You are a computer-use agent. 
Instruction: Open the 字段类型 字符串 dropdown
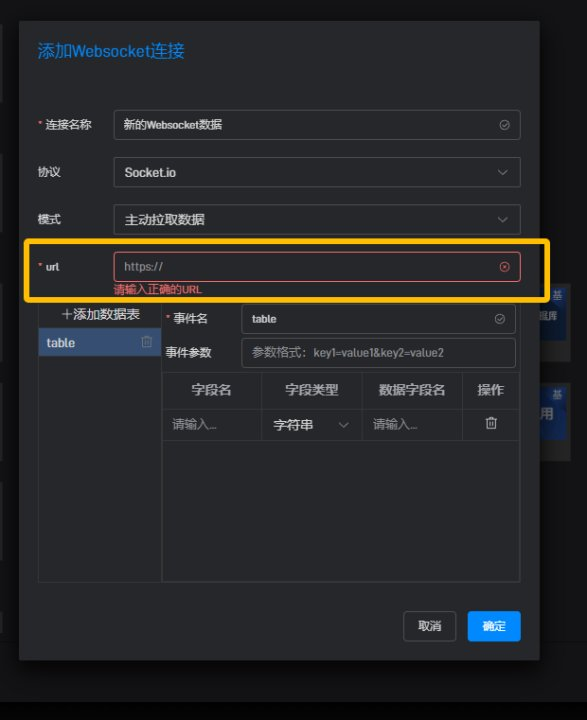pyautogui.click(x=311, y=425)
